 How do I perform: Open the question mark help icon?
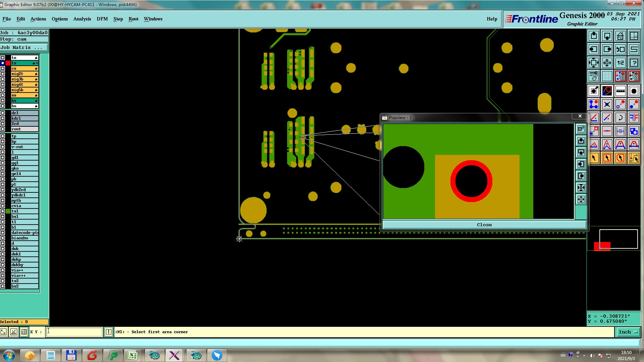(x=634, y=63)
